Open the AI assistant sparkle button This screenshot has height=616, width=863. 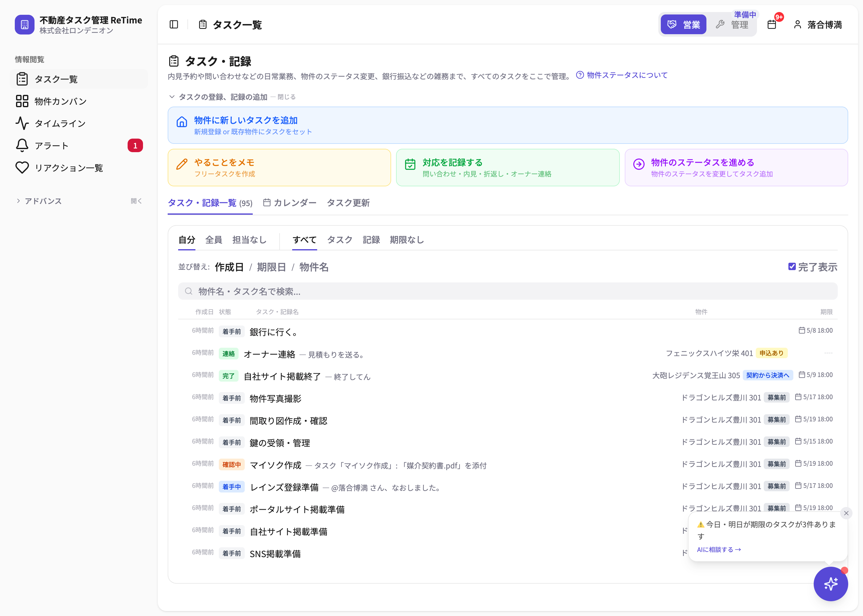click(831, 584)
